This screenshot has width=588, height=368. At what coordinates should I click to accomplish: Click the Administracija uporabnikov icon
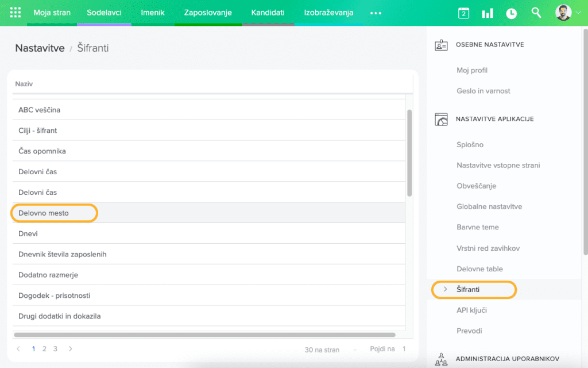point(441,359)
